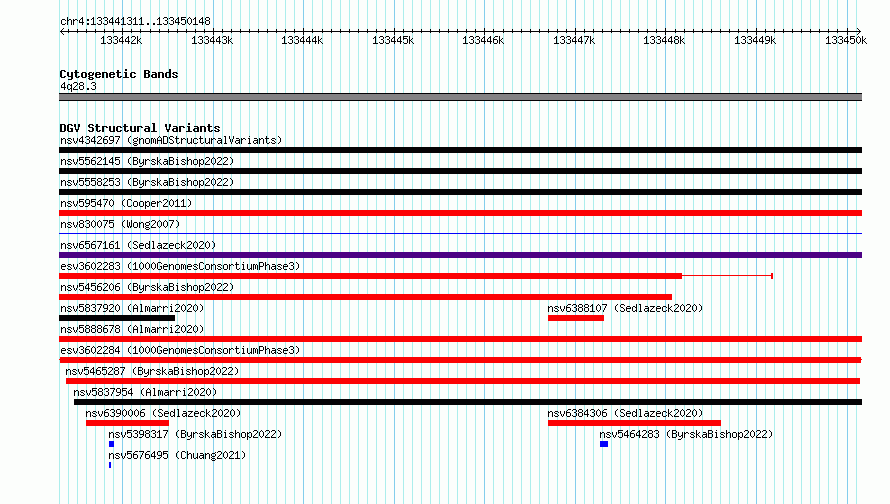
Task: Click the 133448k ruler tick label
Action: point(664,40)
